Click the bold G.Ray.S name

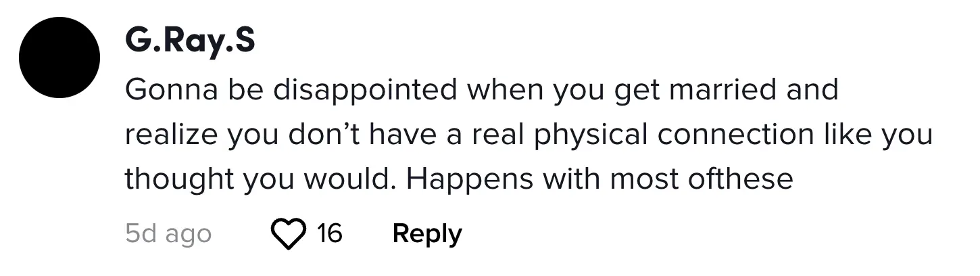[x=190, y=42]
